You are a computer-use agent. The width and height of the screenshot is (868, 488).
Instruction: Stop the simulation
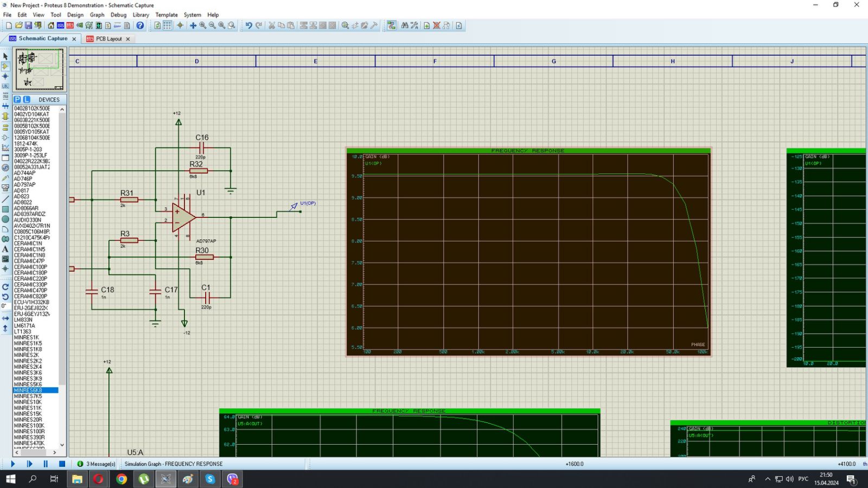click(x=62, y=464)
